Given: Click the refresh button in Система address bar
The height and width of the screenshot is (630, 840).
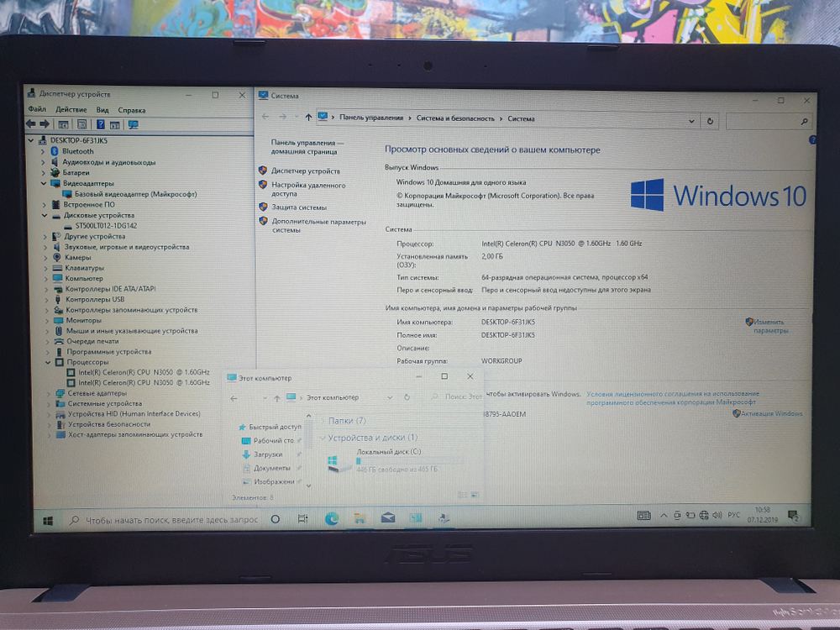Looking at the screenshot, I should point(710,121).
